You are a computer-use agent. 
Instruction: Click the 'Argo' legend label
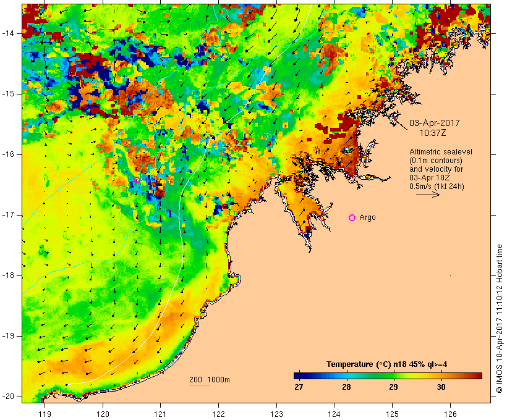tap(368, 217)
